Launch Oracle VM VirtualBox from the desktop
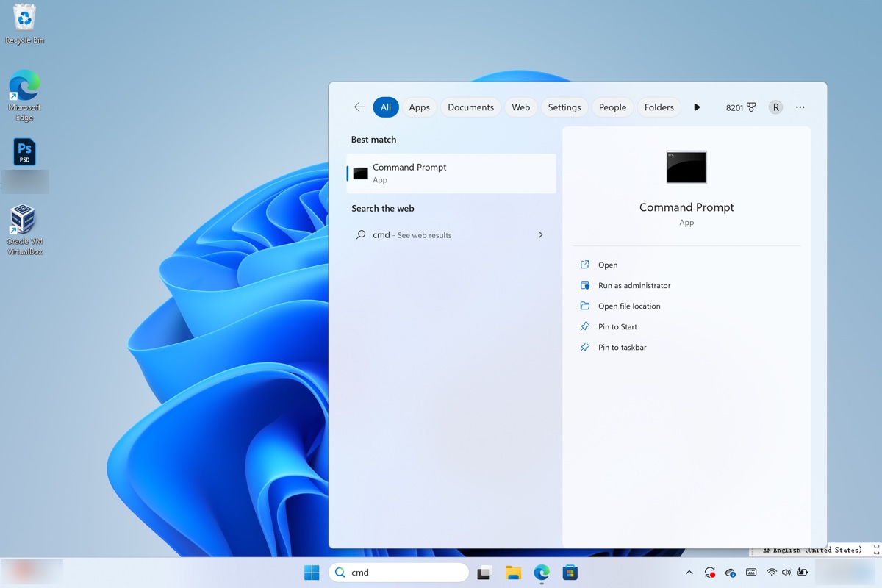The height and width of the screenshot is (588, 882). [24, 219]
